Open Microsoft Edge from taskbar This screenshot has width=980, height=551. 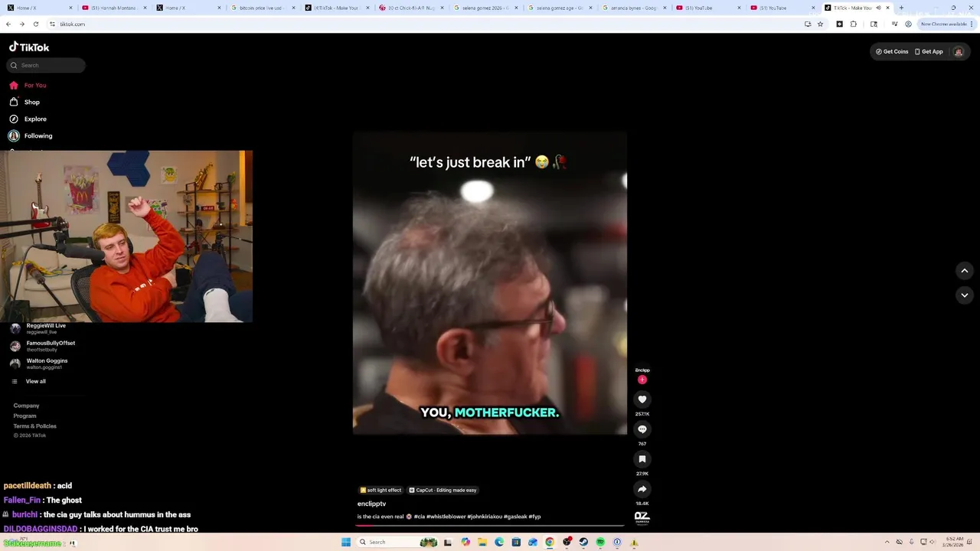tap(499, 542)
